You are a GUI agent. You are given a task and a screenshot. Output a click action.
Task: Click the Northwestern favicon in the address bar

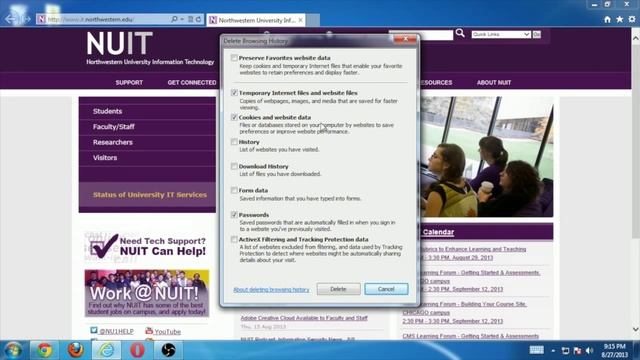point(41,19)
